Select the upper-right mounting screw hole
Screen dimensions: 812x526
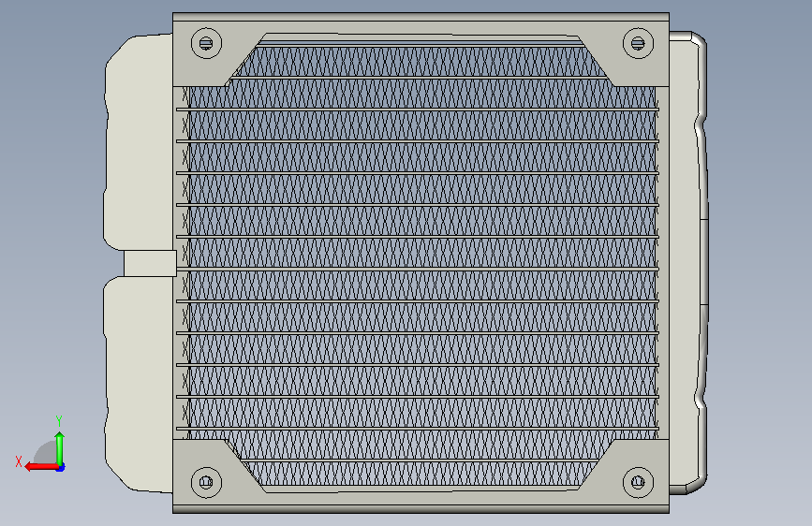pyautogui.click(x=638, y=43)
